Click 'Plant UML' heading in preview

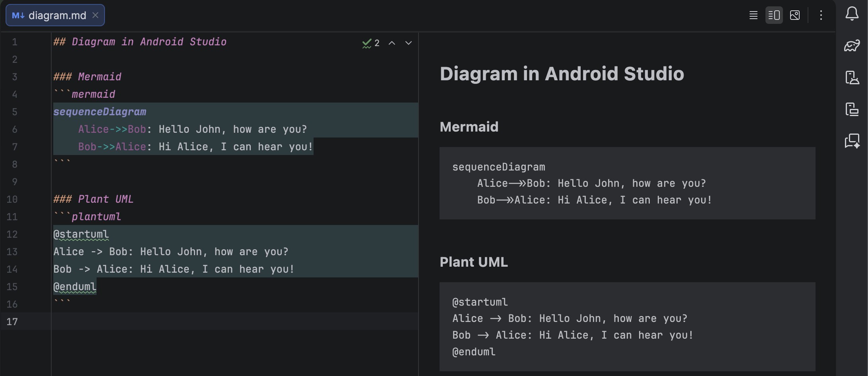(474, 262)
